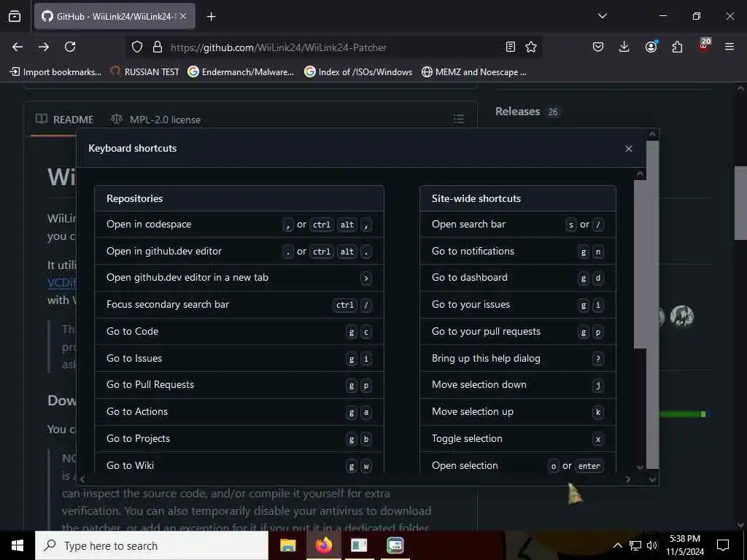Click 'Open in github.dev editor' row
The height and width of the screenshot is (560, 747).
point(239,251)
